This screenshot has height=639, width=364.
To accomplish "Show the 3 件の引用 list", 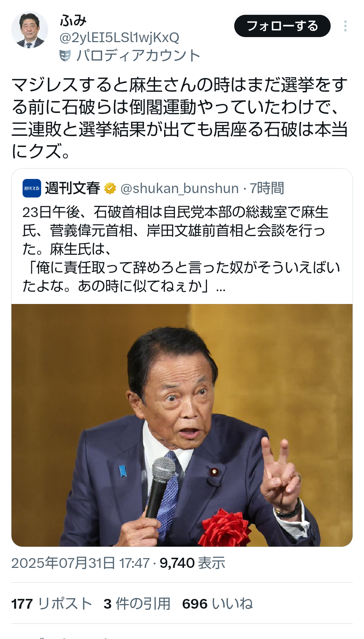I will click(137, 604).
